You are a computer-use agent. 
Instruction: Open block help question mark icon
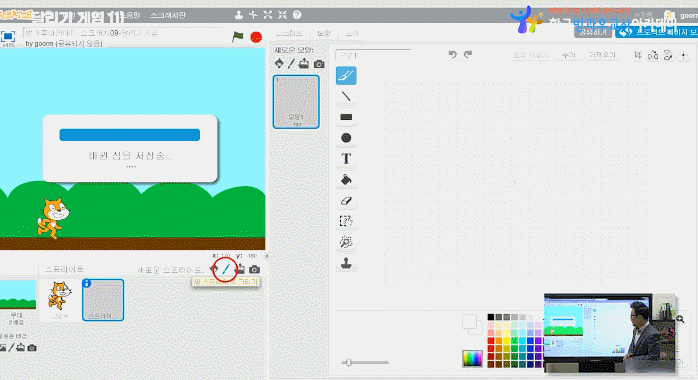pyautogui.click(x=297, y=15)
